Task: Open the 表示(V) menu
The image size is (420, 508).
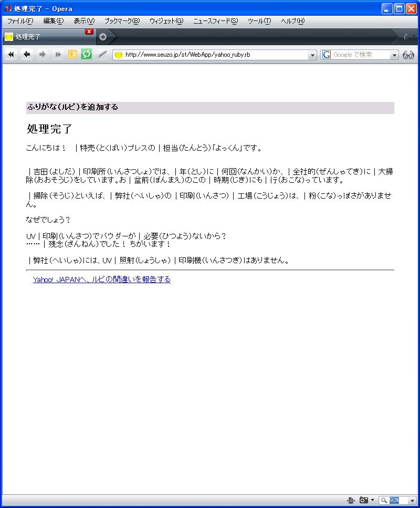Action: tap(84, 21)
